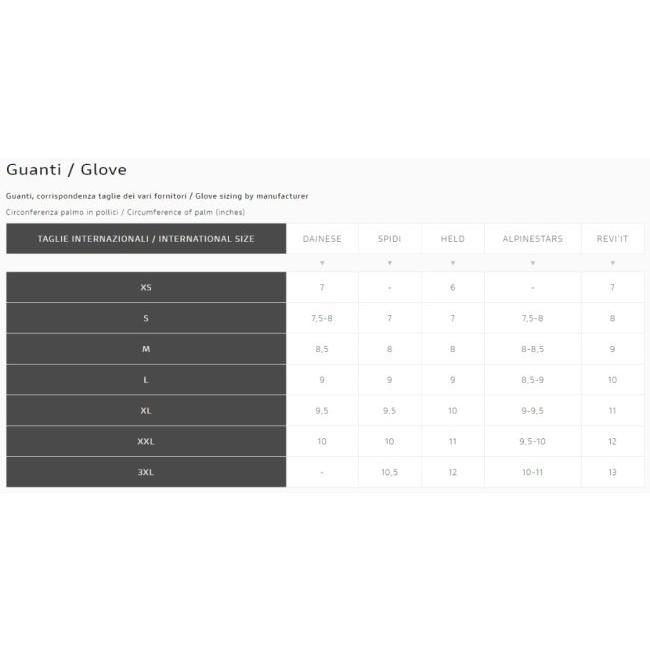Click the sort arrow under ALPINESTARS column

[x=532, y=263]
